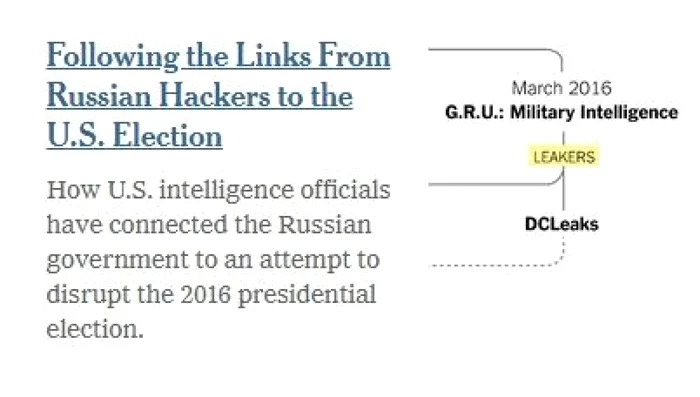Image resolution: width=700 pixels, height=397 pixels.
Task: Click the word 'From' in the headline
Action: point(354,55)
